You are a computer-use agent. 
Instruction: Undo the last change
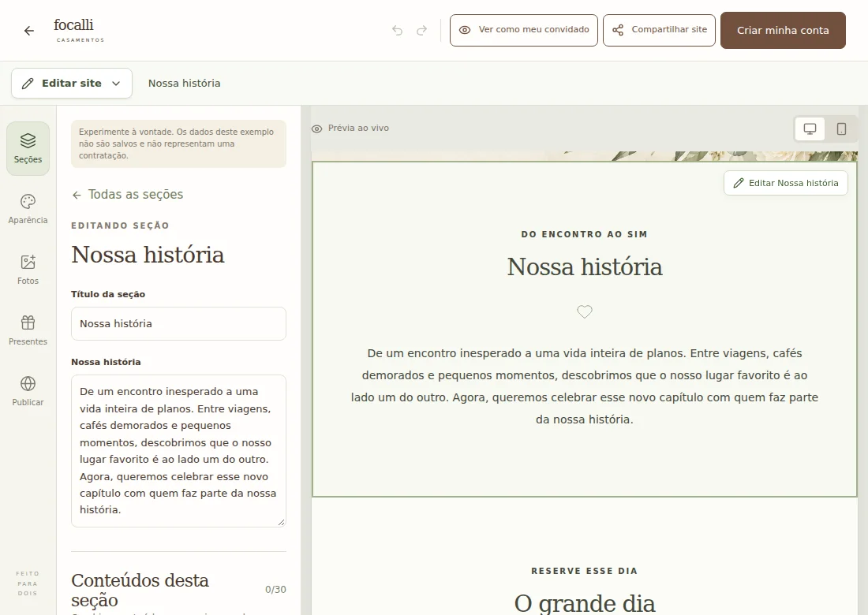coord(397,31)
